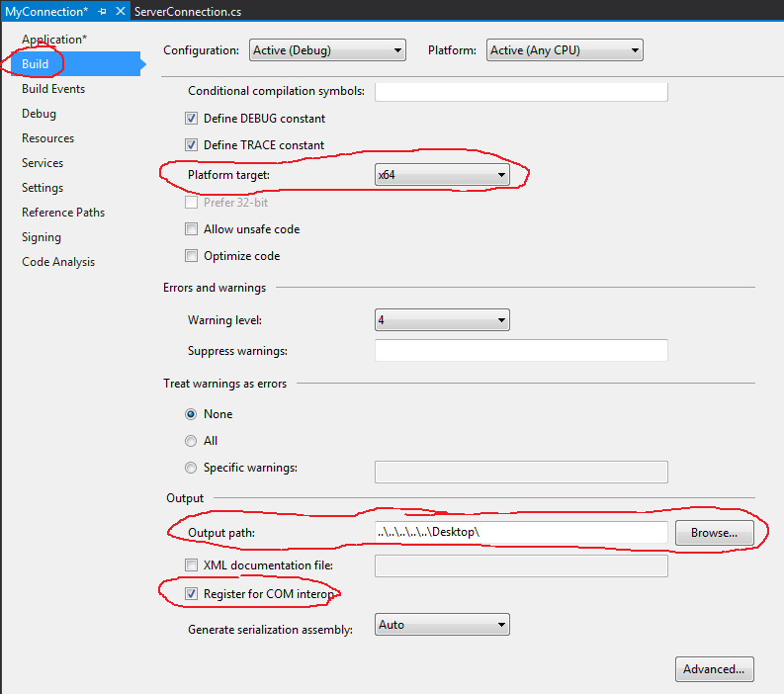The width and height of the screenshot is (784, 694).
Task: Select Build Events in sidebar
Action: tap(53, 89)
